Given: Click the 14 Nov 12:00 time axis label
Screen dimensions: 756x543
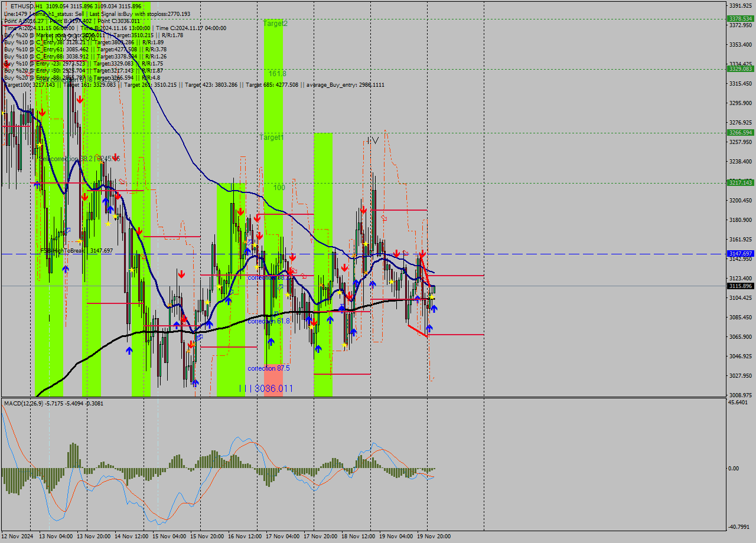Looking at the screenshot, I should 132,537.
